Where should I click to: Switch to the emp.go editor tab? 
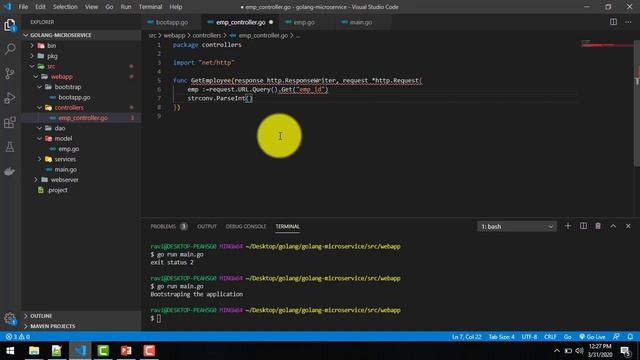304,22
